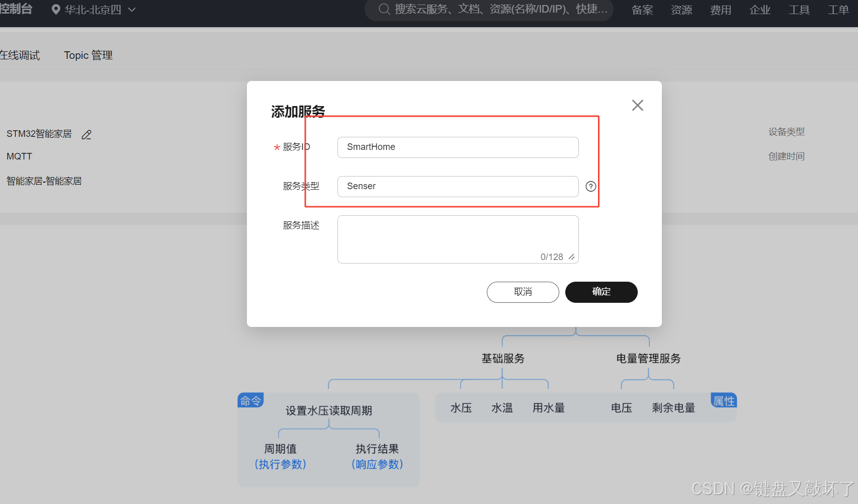Click the location pin icon near 华北-北京四
The image size is (858, 504).
56,9
